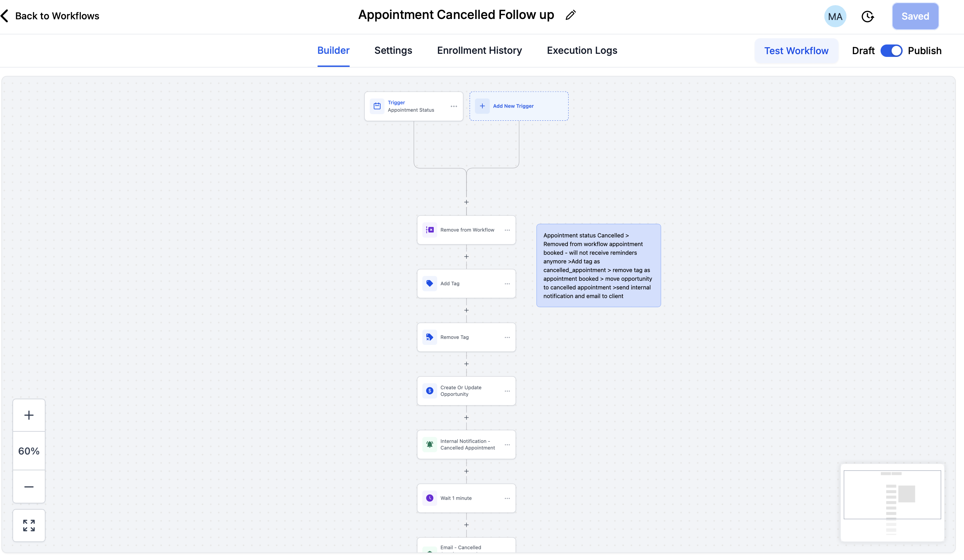Click the Appointment Status trigger calendar icon
Screen dimensions: 964x560
(x=377, y=106)
